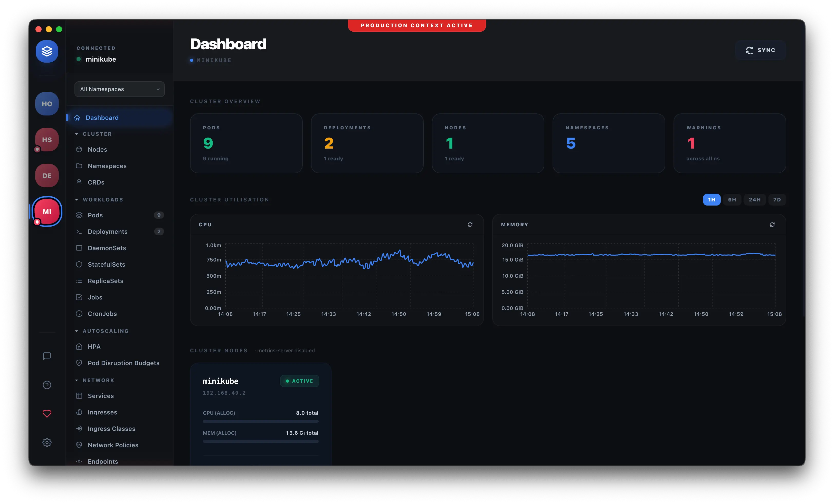Open settings gear icon in sidebar

click(x=47, y=442)
